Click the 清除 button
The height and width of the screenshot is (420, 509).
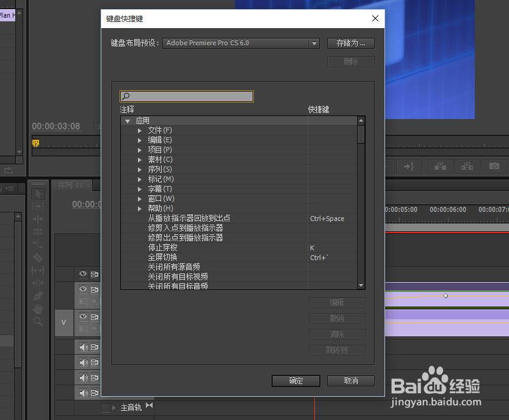(x=337, y=335)
